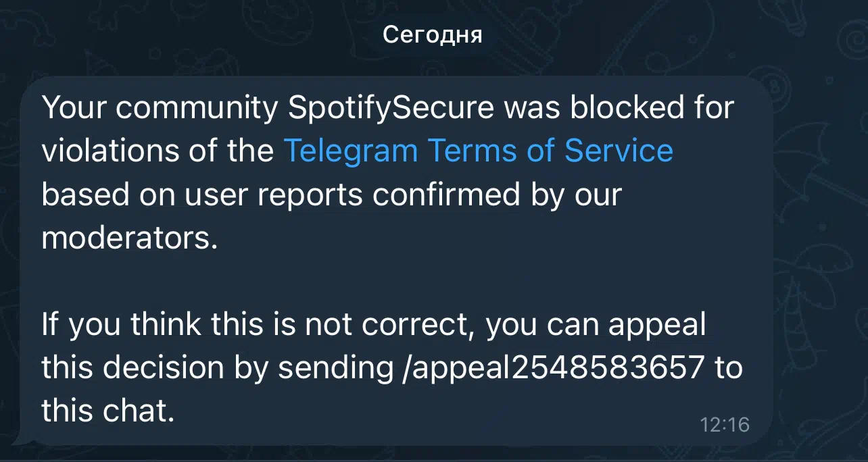Click the chat wallpaper beside the Сегодня label
This screenshot has height=462, width=868.
203,34
